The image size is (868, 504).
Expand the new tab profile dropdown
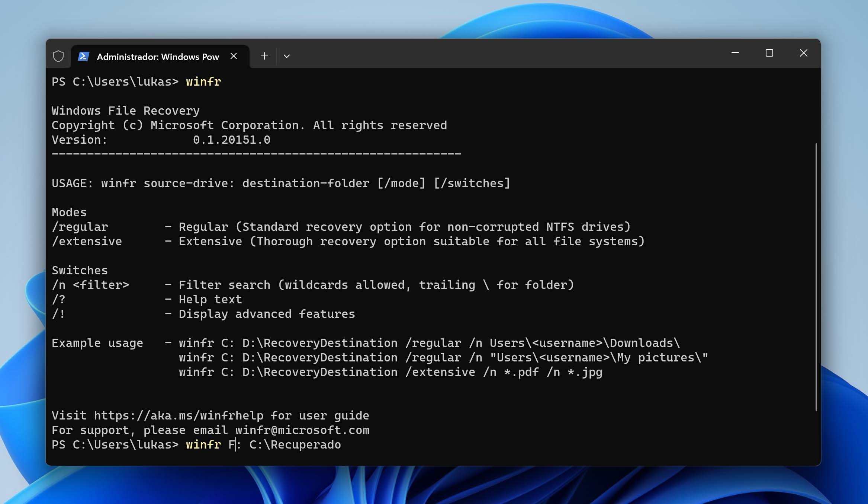tap(286, 56)
